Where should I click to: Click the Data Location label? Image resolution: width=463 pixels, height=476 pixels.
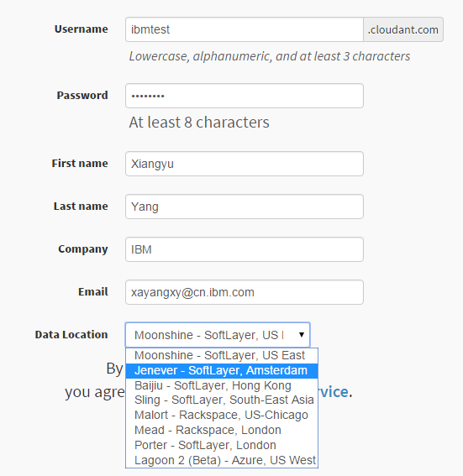click(x=71, y=334)
